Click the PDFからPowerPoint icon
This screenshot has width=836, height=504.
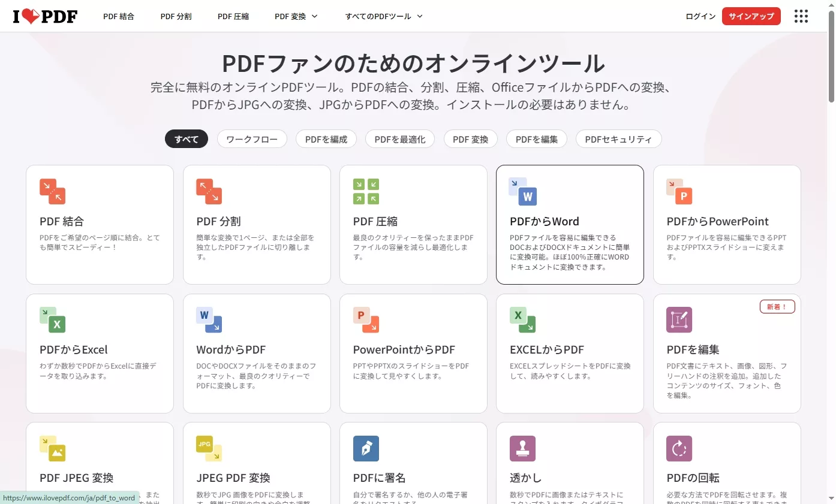click(679, 191)
